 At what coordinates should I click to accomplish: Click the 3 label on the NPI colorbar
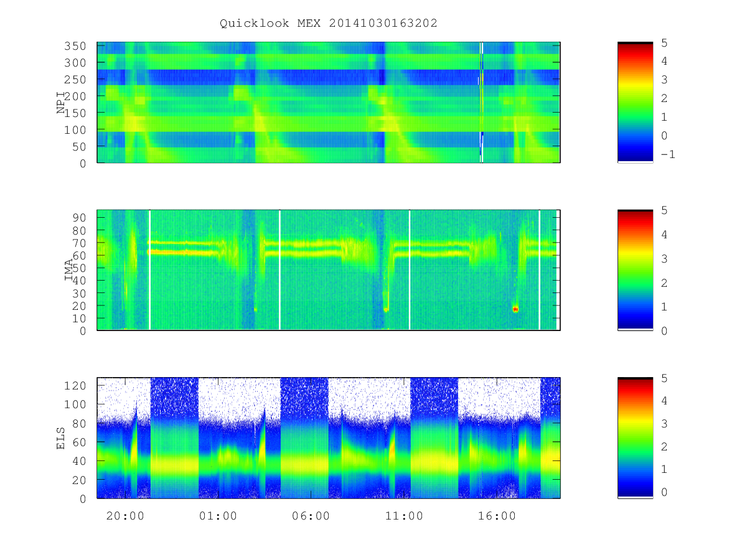click(664, 80)
